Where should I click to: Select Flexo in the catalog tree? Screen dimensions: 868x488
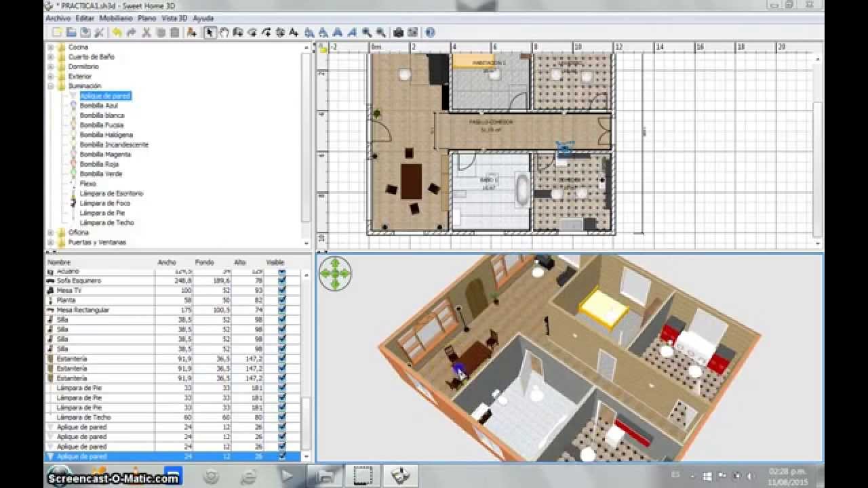coord(88,184)
